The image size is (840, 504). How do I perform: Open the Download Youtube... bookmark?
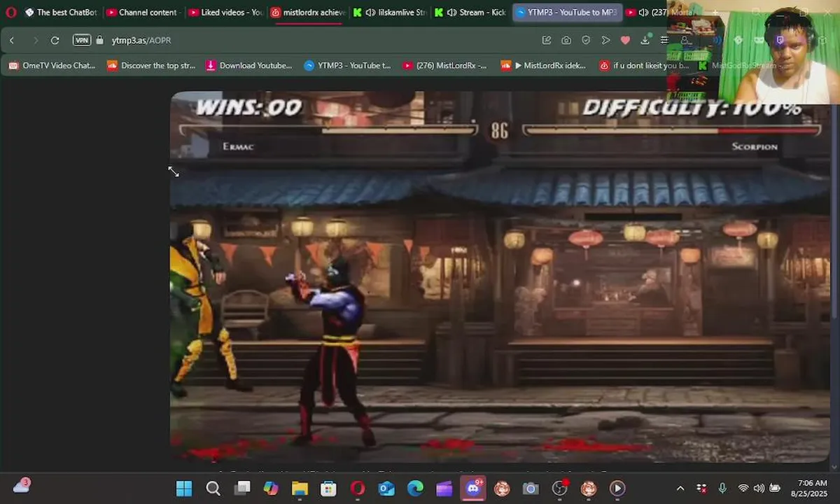click(x=250, y=66)
